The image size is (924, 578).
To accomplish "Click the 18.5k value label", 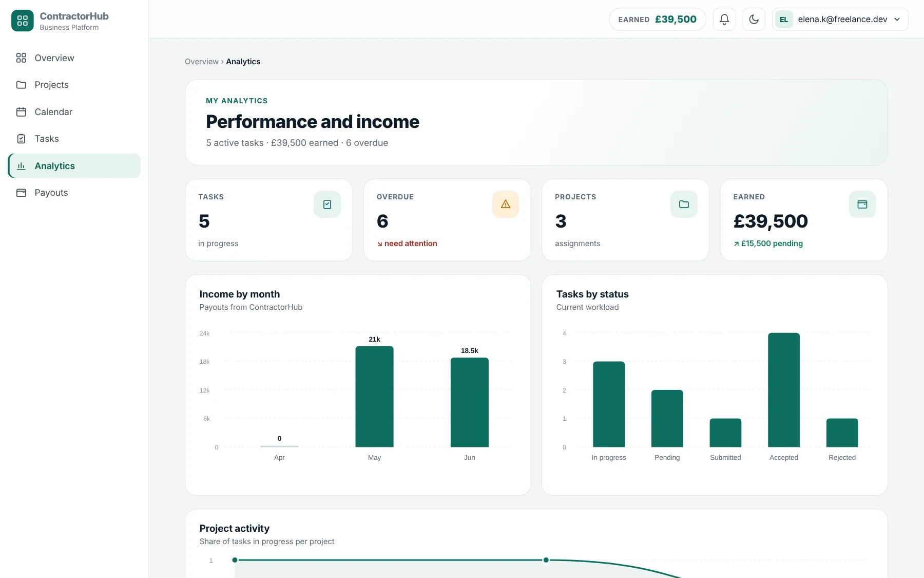I will coord(469,351).
